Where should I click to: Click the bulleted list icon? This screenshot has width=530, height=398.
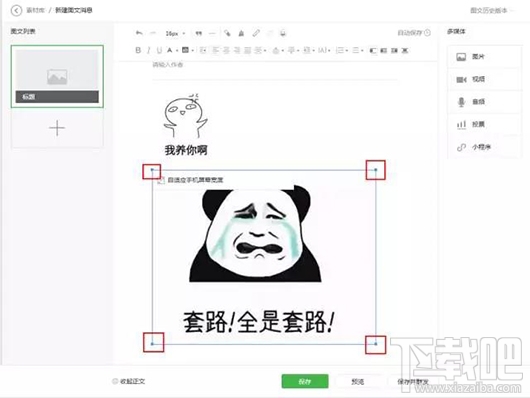pos(356,50)
